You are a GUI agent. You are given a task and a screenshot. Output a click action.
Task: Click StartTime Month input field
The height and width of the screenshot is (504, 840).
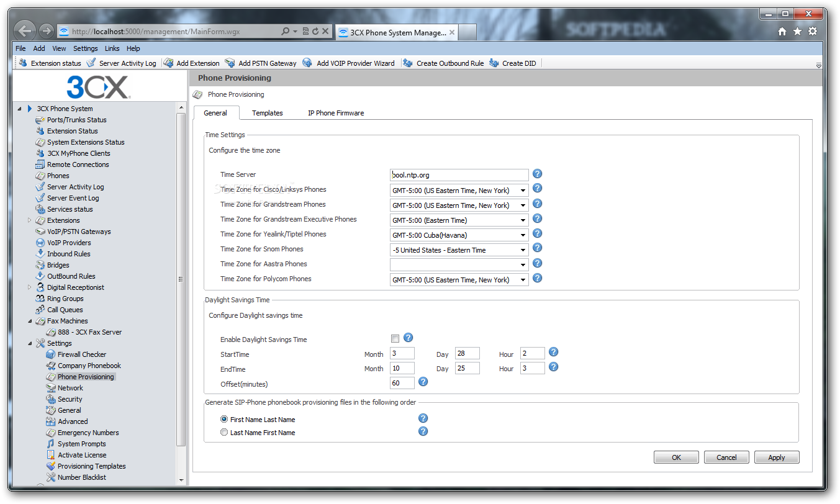click(x=402, y=354)
